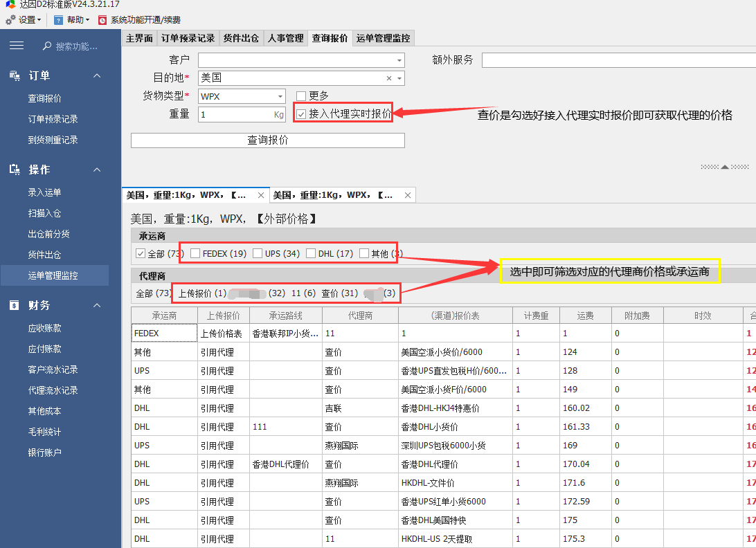
Task: Expand the 客户 dropdown list
Action: (399, 60)
